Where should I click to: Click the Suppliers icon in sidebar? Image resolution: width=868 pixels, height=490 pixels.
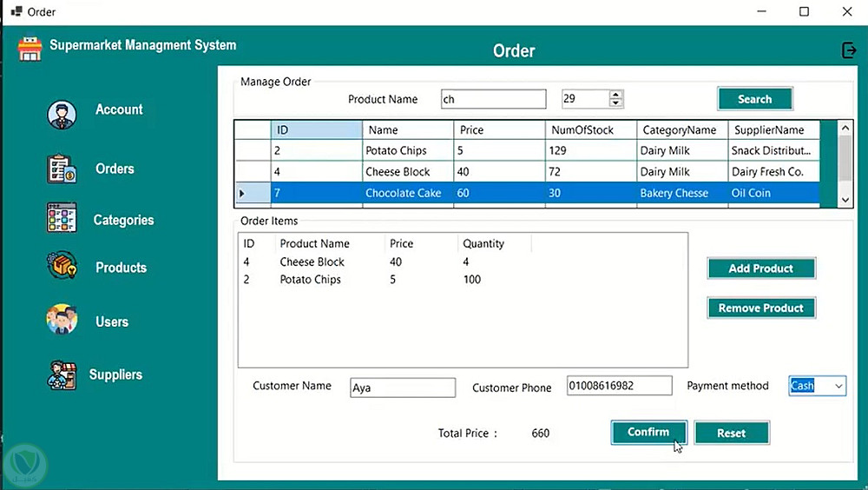(62, 374)
